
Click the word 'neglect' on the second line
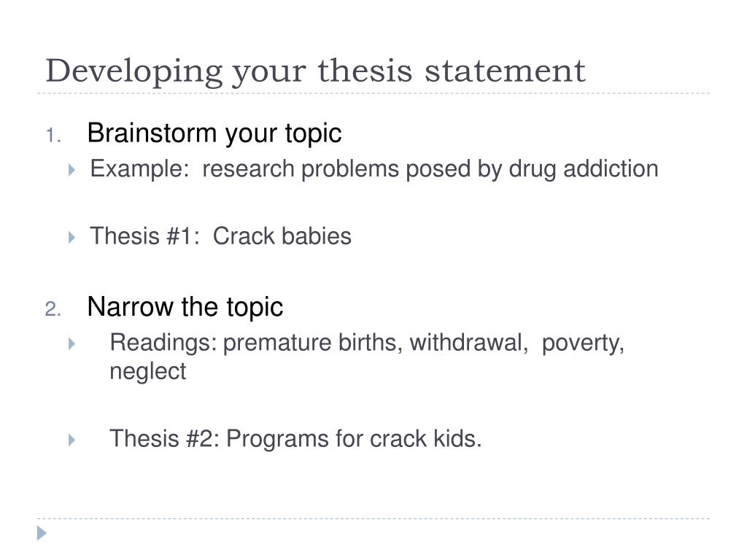[x=147, y=372]
